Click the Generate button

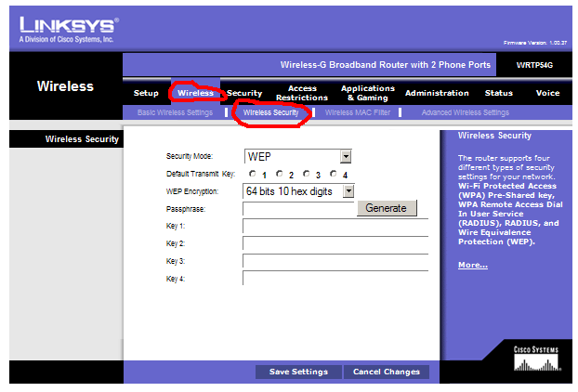[x=387, y=208]
